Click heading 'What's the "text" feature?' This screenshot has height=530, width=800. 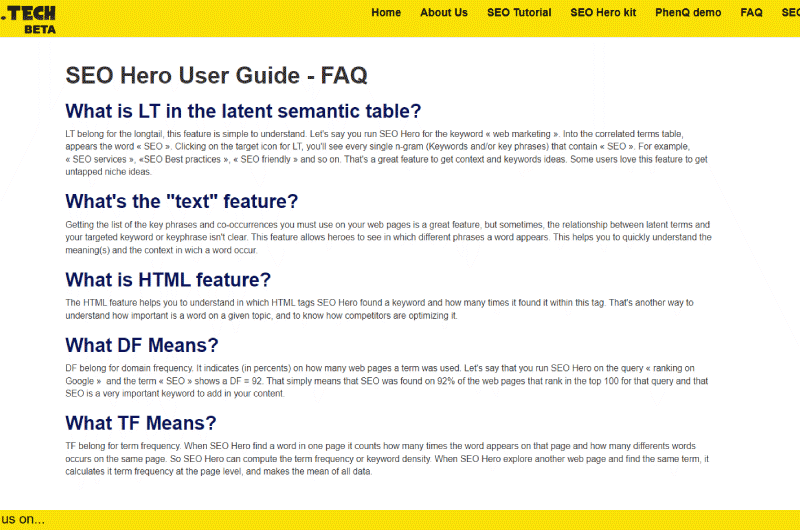click(x=181, y=201)
